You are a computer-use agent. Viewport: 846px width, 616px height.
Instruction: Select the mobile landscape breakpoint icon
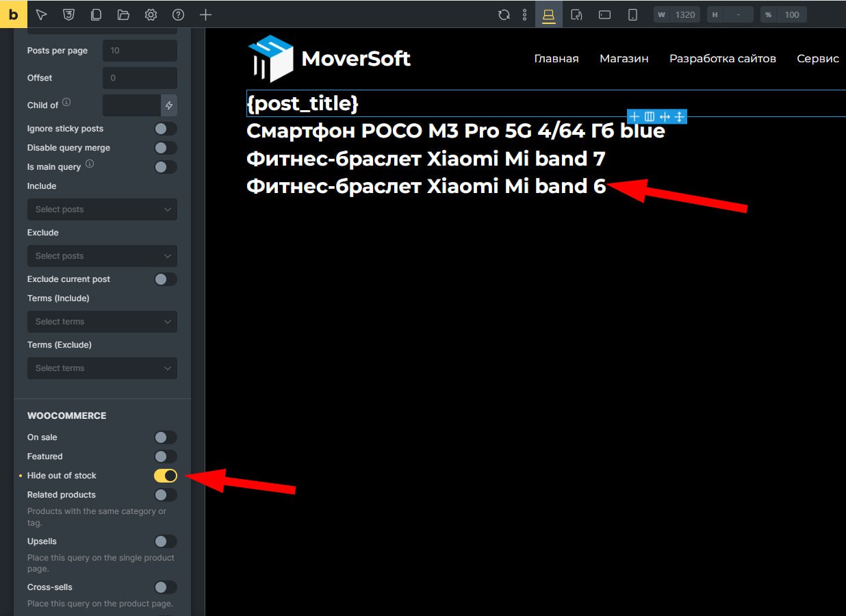[x=604, y=14]
